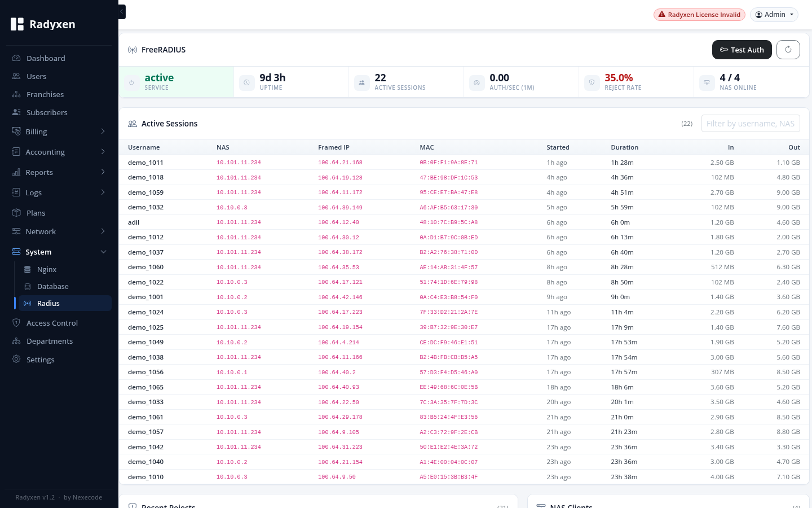The width and height of the screenshot is (812, 508).
Task: Click the Test Auth button
Action: pos(742,50)
